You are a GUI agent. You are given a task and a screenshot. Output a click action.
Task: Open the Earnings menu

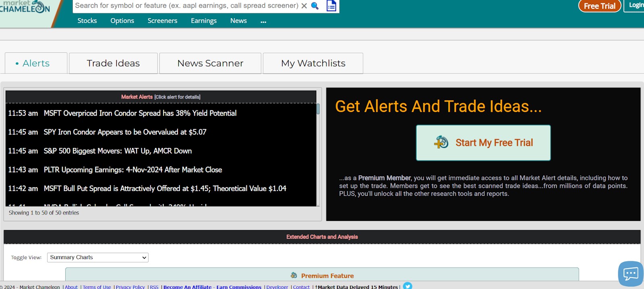coord(204,21)
